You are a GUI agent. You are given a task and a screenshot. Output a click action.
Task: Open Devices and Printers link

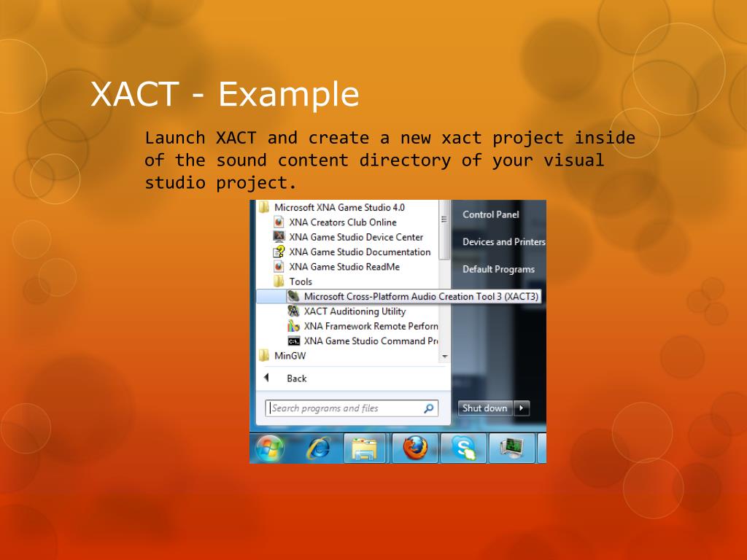pos(503,241)
